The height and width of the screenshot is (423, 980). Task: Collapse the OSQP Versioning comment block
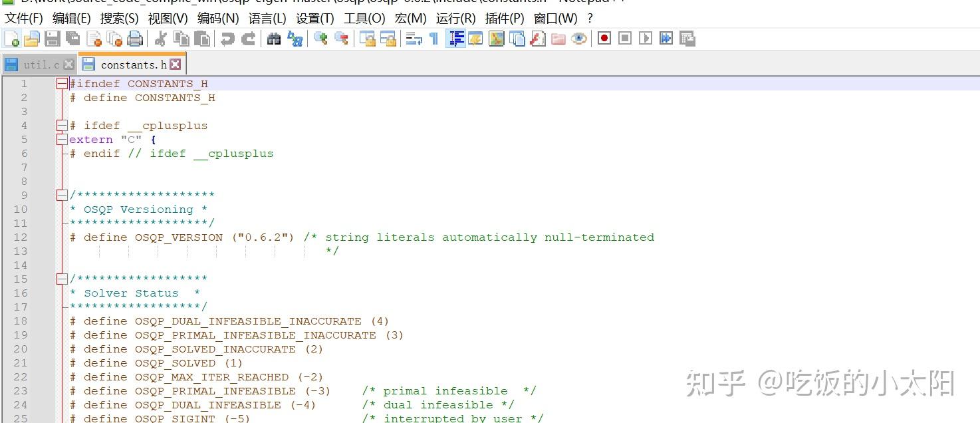(x=62, y=194)
